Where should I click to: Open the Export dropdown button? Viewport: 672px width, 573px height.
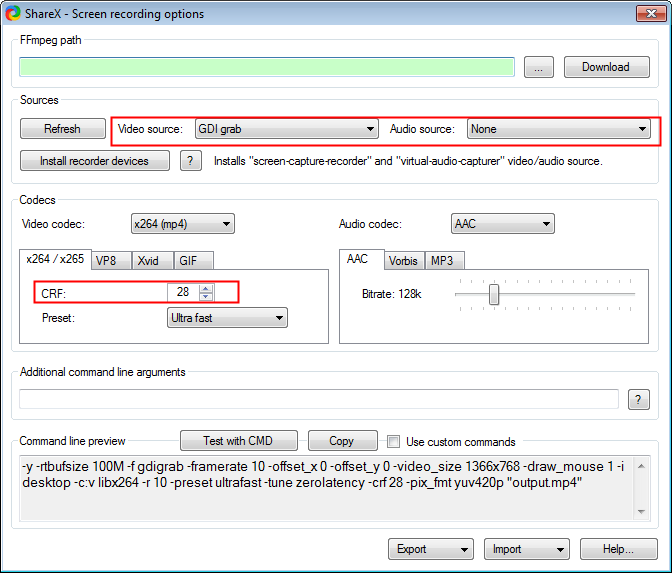pos(431,549)
